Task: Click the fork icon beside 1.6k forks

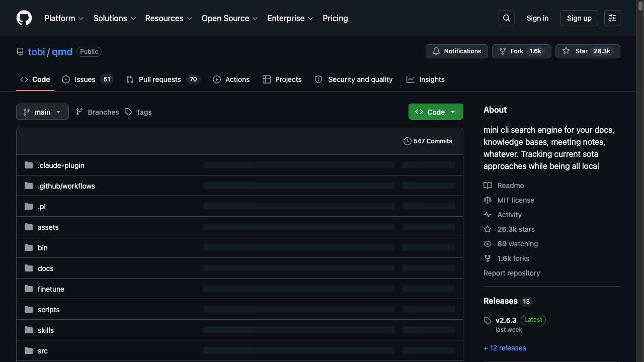Action: [x=488, y=258]
